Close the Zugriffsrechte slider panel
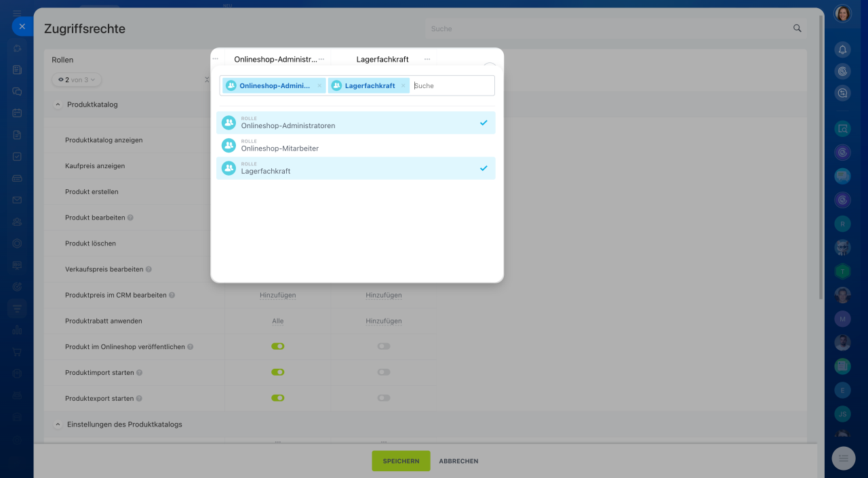Viewport: 868px width, 478px height. pyautogui.click(x=22, y=26)
